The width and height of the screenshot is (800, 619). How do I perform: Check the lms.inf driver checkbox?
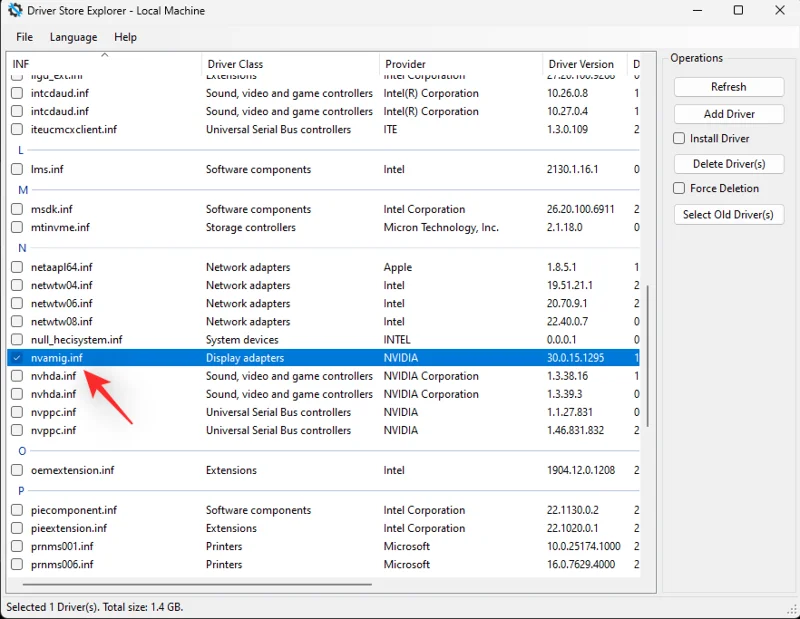coord(17,169)
